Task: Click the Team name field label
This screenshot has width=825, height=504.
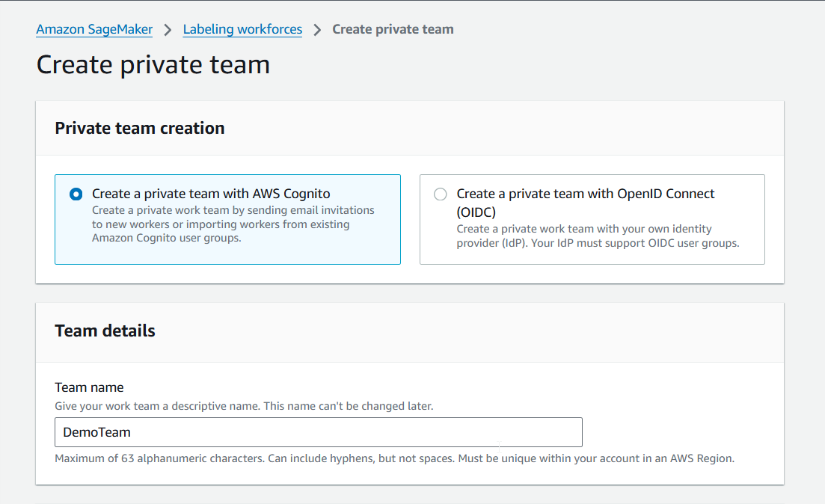Action: coord(90,388)
